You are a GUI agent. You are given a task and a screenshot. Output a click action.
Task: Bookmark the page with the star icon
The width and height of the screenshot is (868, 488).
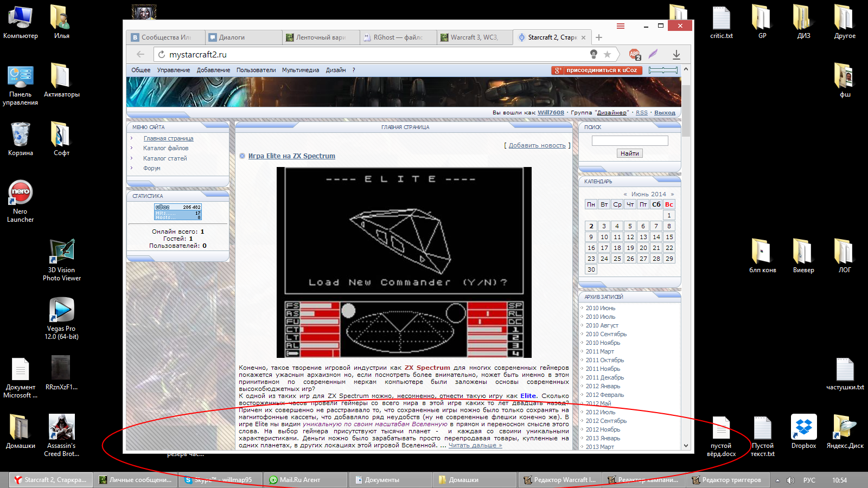pos(607,54)
